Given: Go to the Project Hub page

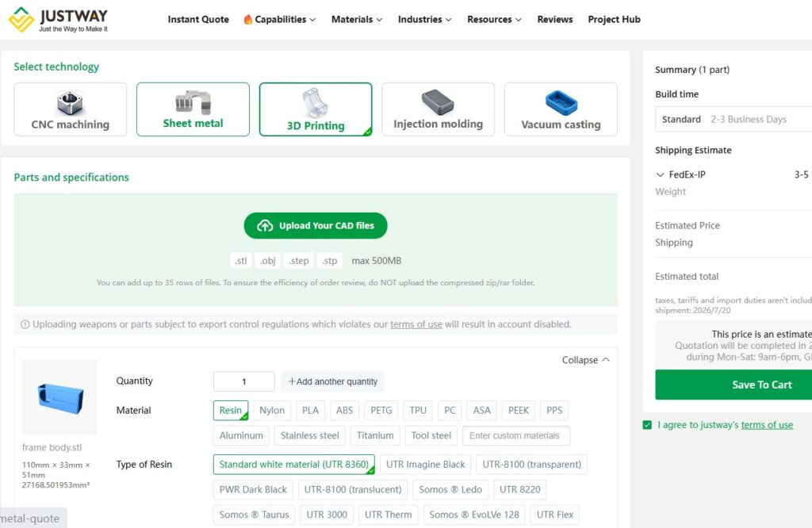Looking at the screenshot, I should tap(615, 20).
